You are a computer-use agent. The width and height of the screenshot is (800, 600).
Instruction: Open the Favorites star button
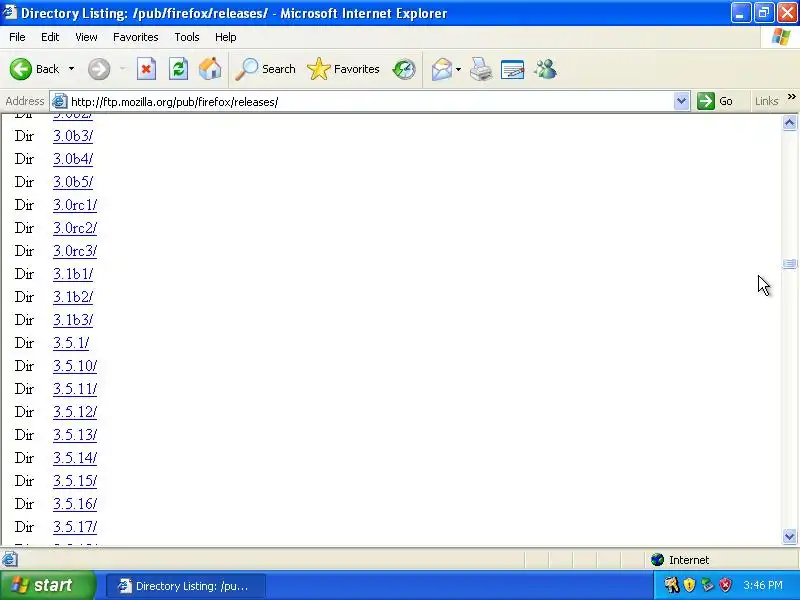(343, 69)
